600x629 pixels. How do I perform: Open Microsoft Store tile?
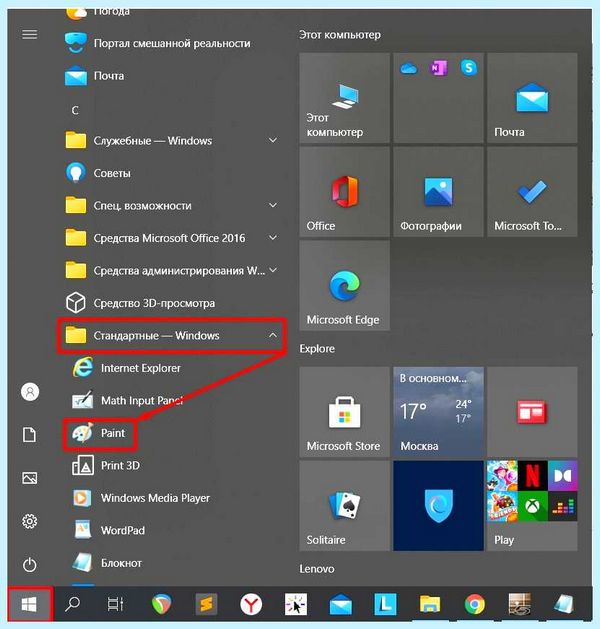[345, 412]
